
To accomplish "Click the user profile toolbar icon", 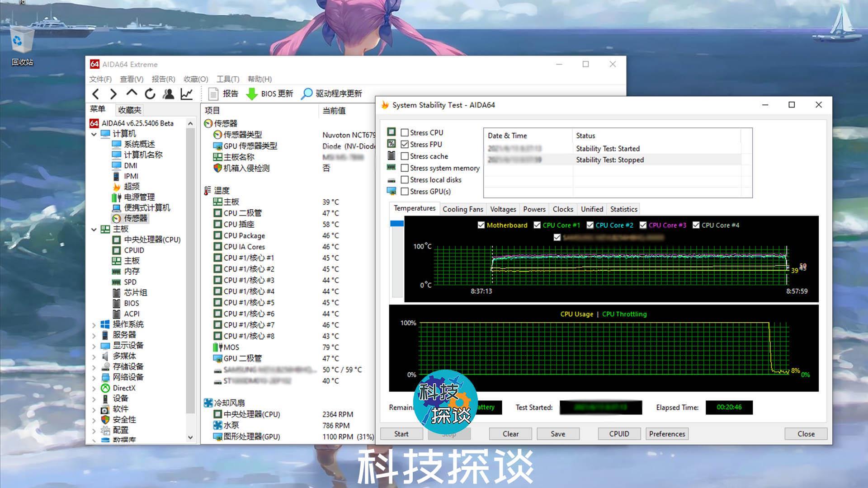I will point(168,94).
